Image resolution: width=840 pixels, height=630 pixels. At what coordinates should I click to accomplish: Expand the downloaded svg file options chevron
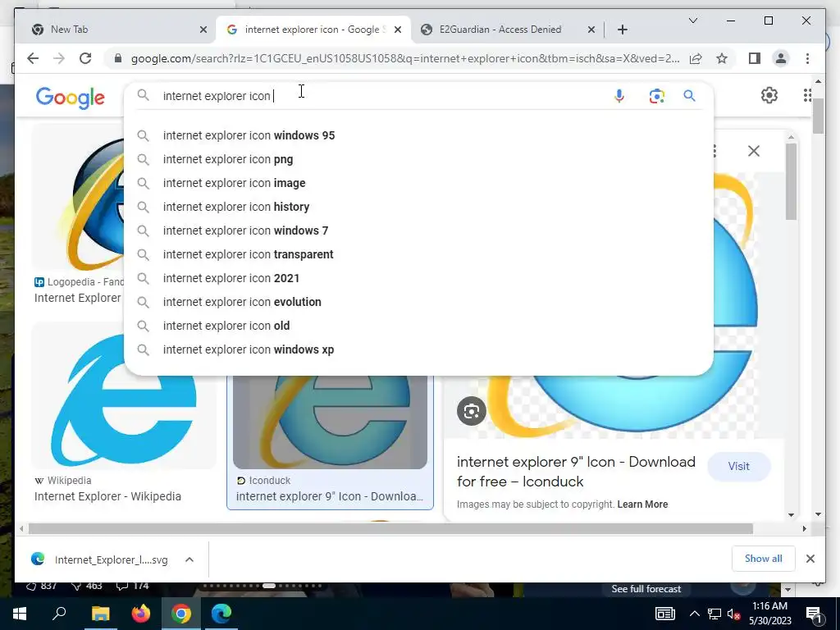tap(189, 559)
